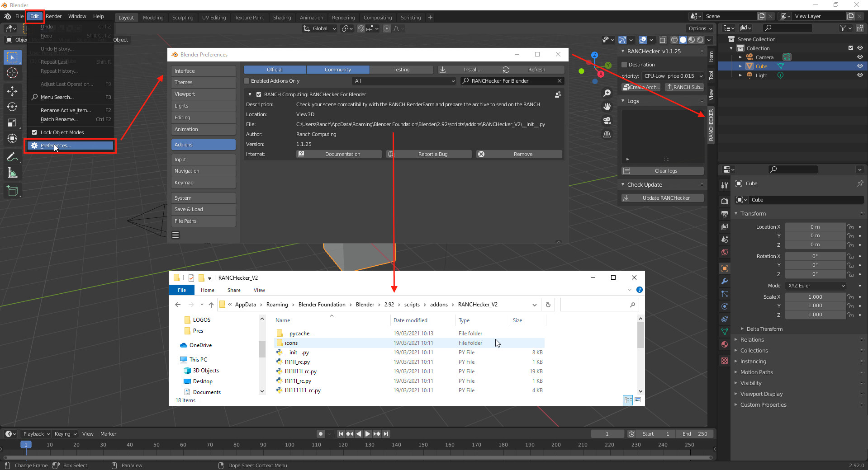The width and height of the screenshot is (868, 470).
Task: Toggle the camera view icon in viewport
Action: coord(607,121)
